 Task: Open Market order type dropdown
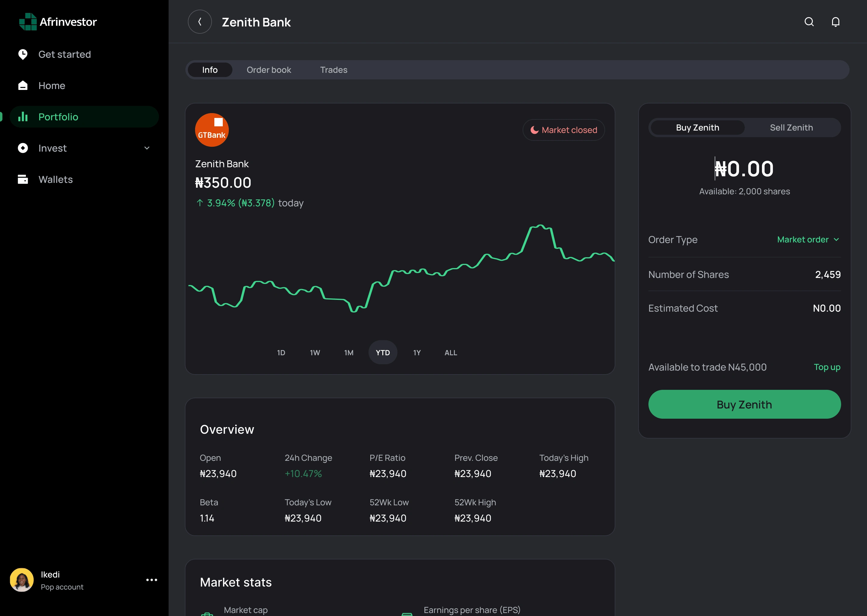pyautogui.click(x=808, y=240)
